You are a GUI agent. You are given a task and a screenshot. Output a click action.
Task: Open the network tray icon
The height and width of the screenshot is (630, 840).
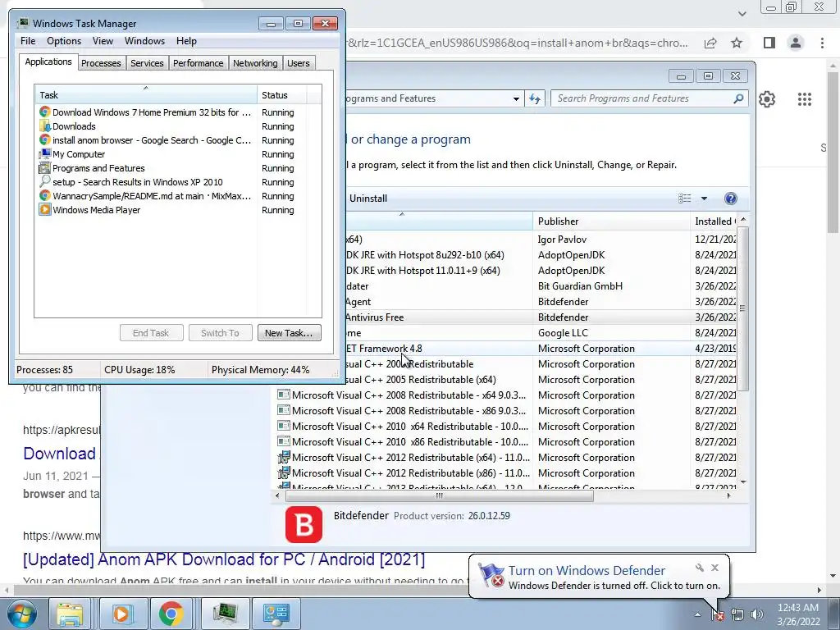[737, 615]
